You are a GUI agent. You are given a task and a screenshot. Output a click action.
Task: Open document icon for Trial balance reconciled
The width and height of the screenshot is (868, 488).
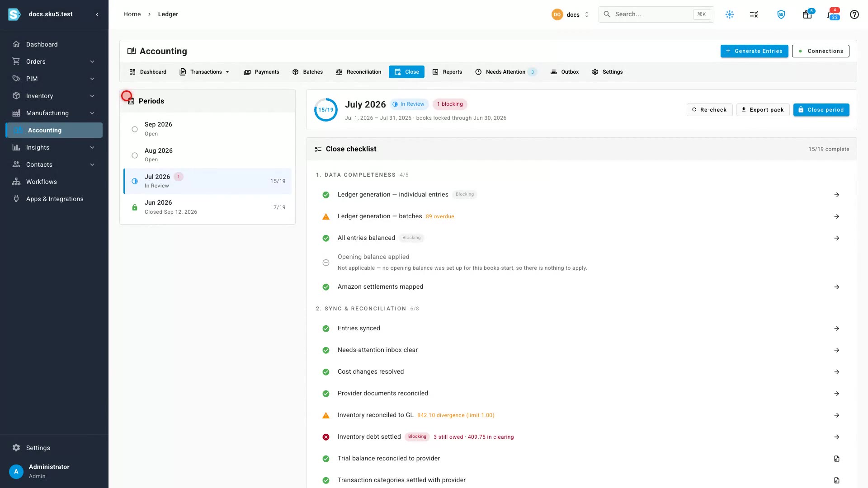(837, 459)
